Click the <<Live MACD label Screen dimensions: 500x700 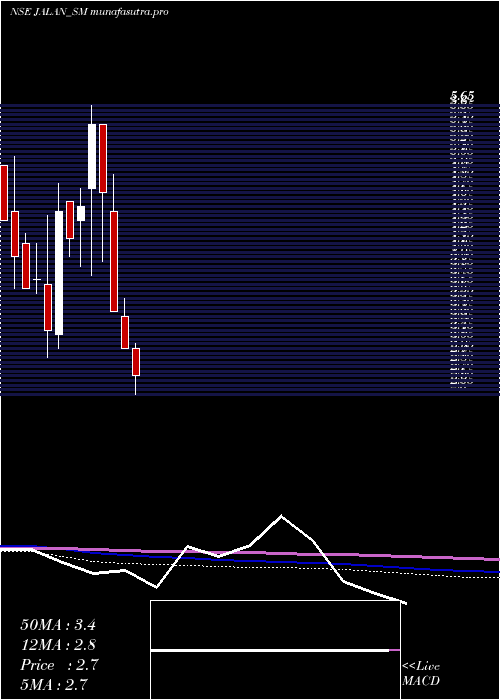tap(421, 674)
